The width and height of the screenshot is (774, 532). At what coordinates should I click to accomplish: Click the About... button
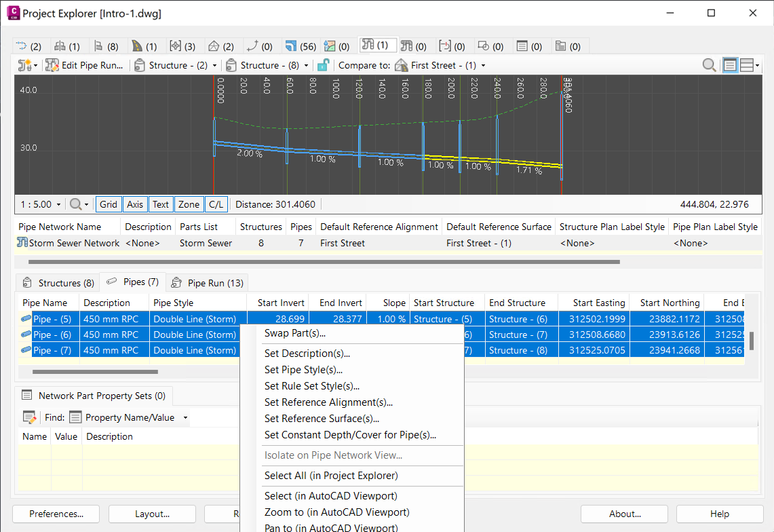(625, 514)
